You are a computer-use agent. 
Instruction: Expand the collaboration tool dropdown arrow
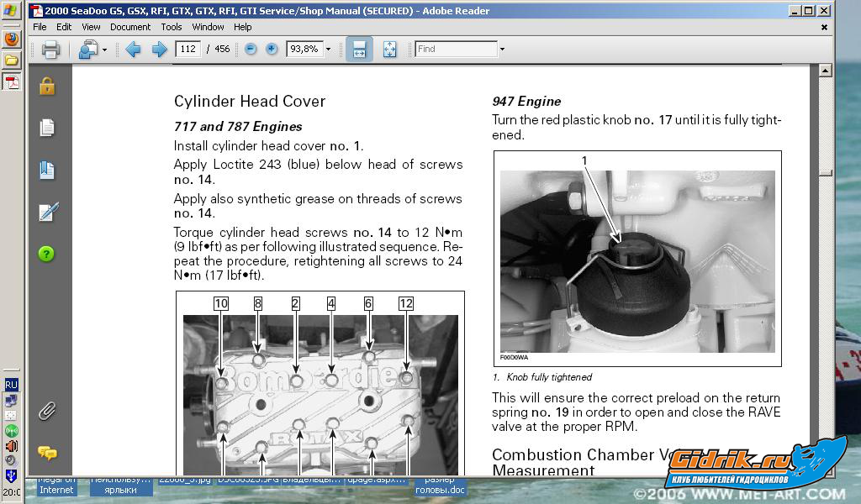[104, 50]
